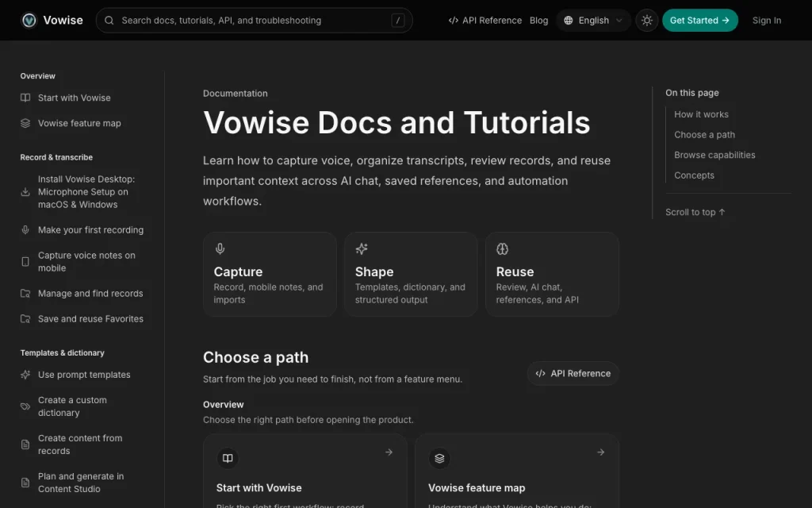Open the Reuse card
Screen dimensions: 812x508
pyautogui.click(x=552, y=274)
